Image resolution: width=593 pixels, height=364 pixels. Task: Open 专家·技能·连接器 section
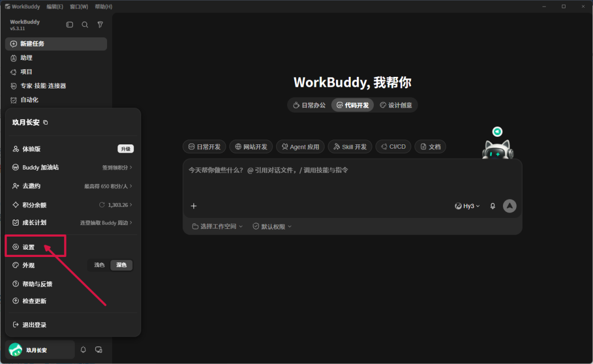click(x=56, y=86)
